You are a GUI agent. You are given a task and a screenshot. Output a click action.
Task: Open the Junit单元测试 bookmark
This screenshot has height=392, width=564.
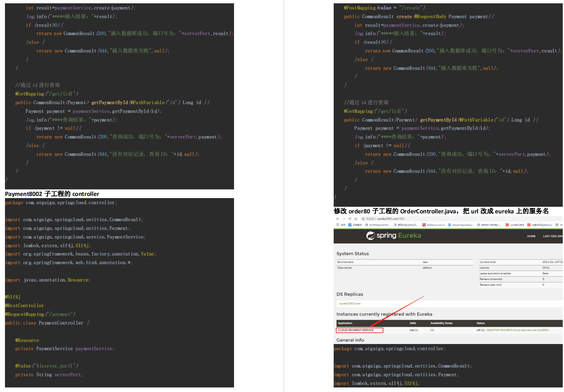[x=515, y=225]
